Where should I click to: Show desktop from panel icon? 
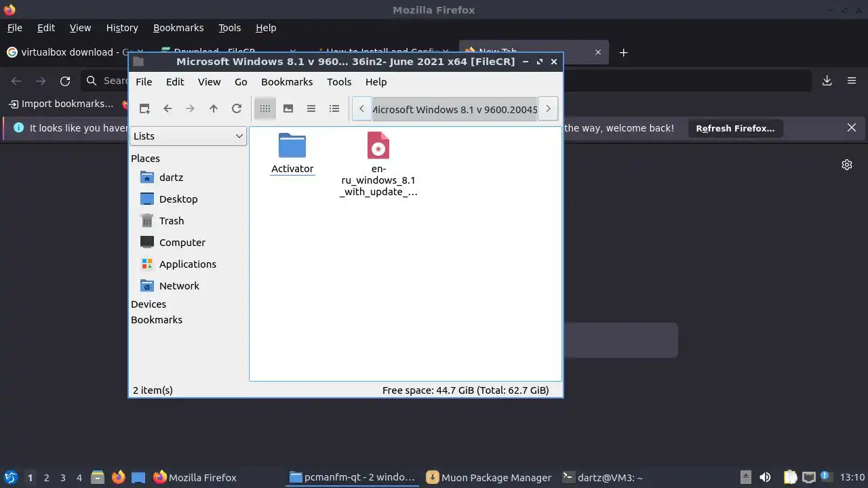coord(138,478)
